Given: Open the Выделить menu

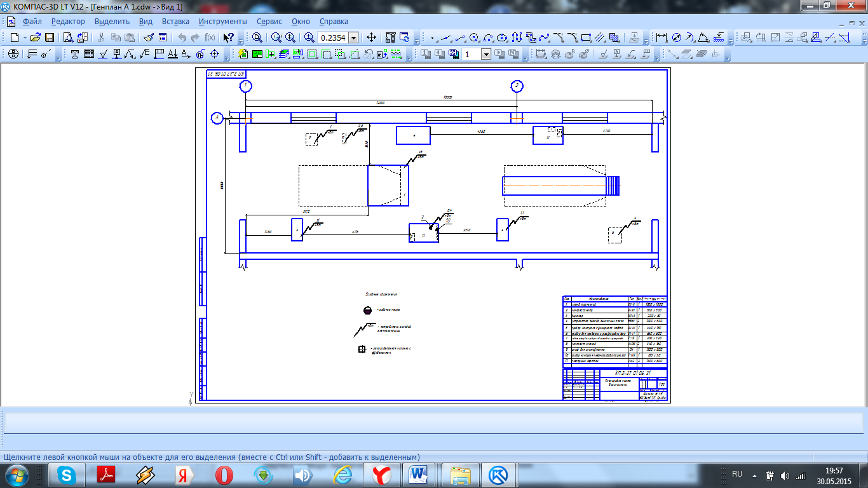Looking at the screenshot, I should tap(112, 21).
